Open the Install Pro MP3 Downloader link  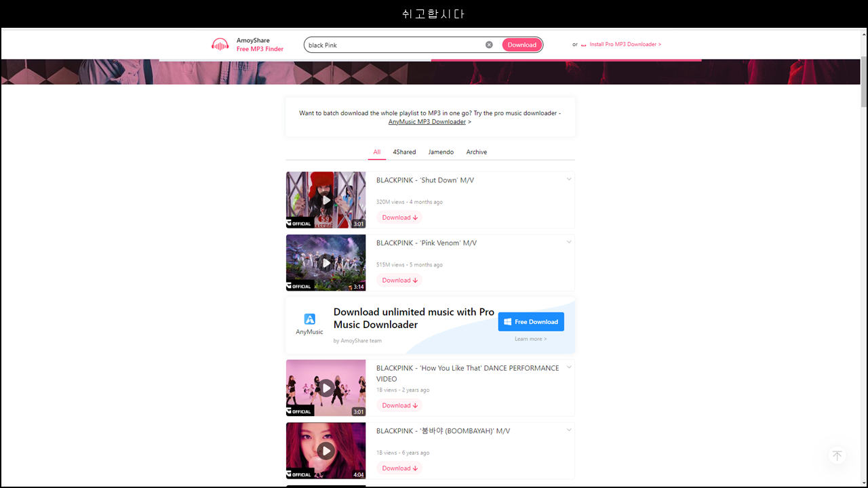pyautogui.click(x=625, y=45)
